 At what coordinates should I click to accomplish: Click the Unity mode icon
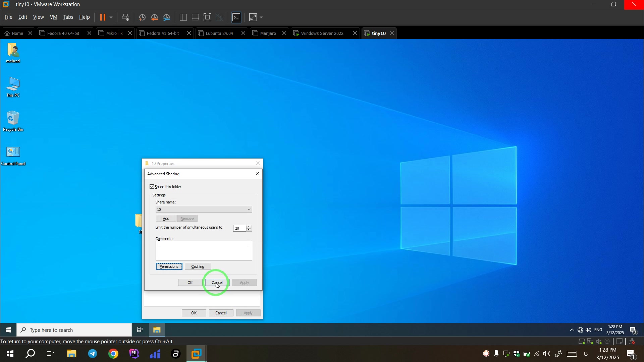pyautogui.click(x=220, y=17)
